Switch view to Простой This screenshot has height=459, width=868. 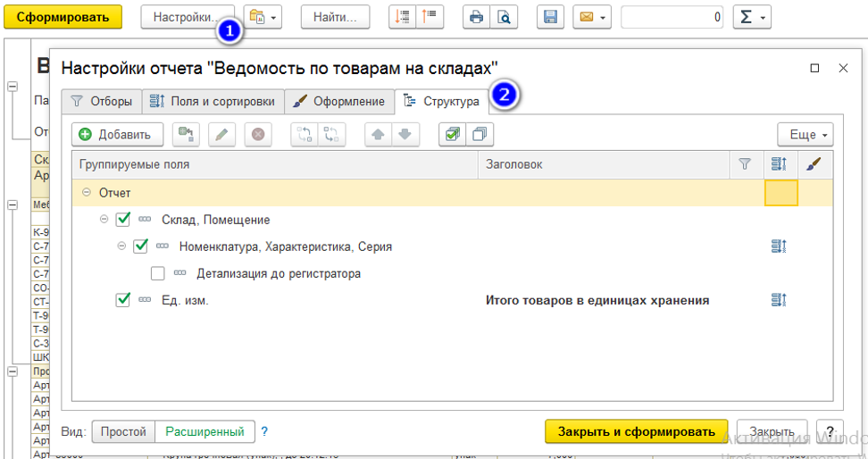[x=123, y=432]
